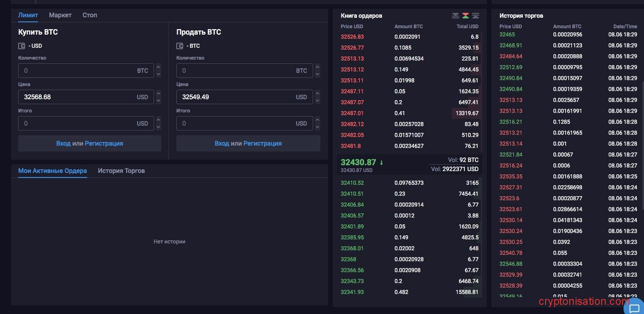Click Вход link in buy panel

tap(63, 143)
